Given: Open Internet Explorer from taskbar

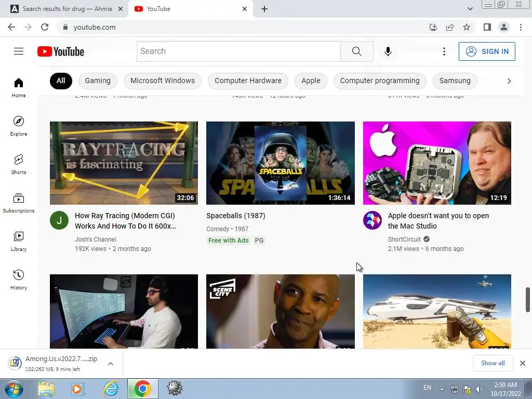Looking at the screenshot, I should 111,389.
